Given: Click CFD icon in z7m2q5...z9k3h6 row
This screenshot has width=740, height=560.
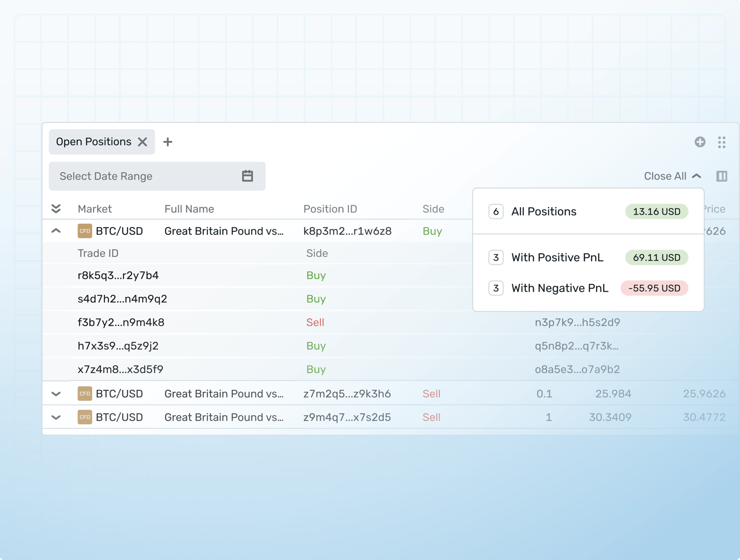Looking at the screenshot, I should (x=85, y=394).
